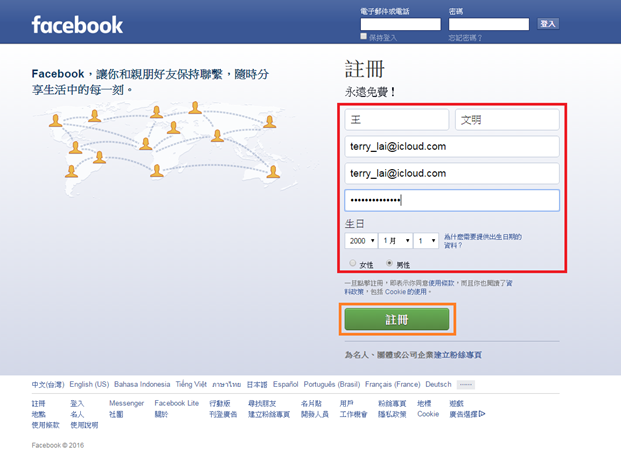Select the 男性 gender radio button
The height and width of the screenshot is (453, 621).
pyautogui.click(x=389, y=263)
